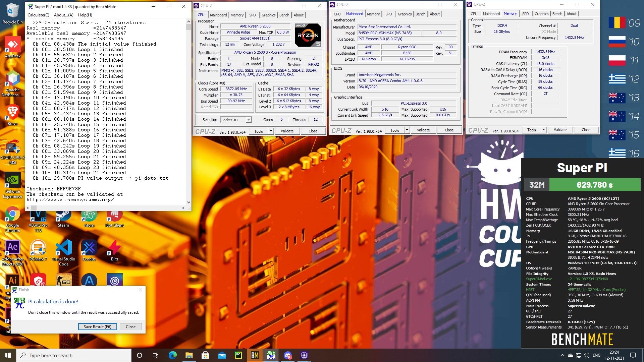Open the PyCharm taskbar icon
This screenshot has height=362, width=644.
[x=238, y=355]
